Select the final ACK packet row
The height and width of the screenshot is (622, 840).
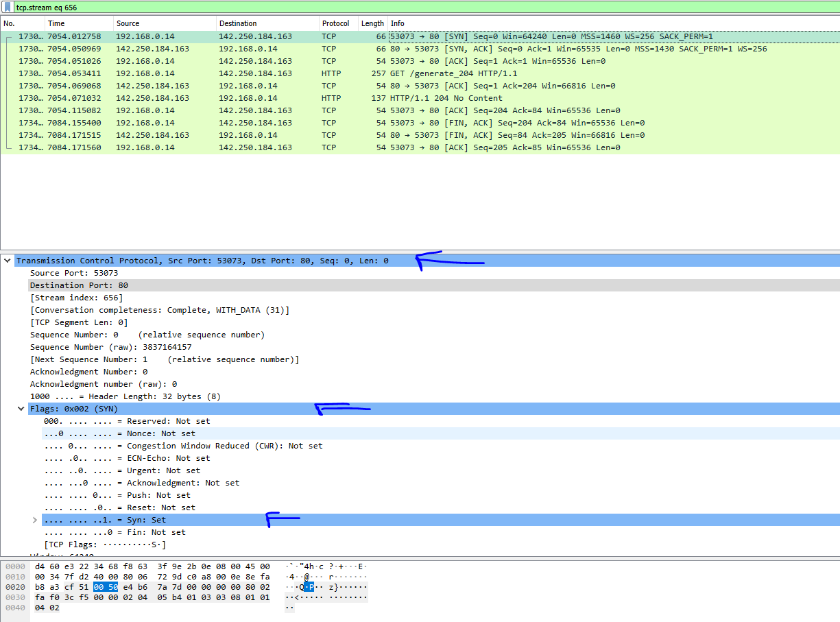[274, 147]
